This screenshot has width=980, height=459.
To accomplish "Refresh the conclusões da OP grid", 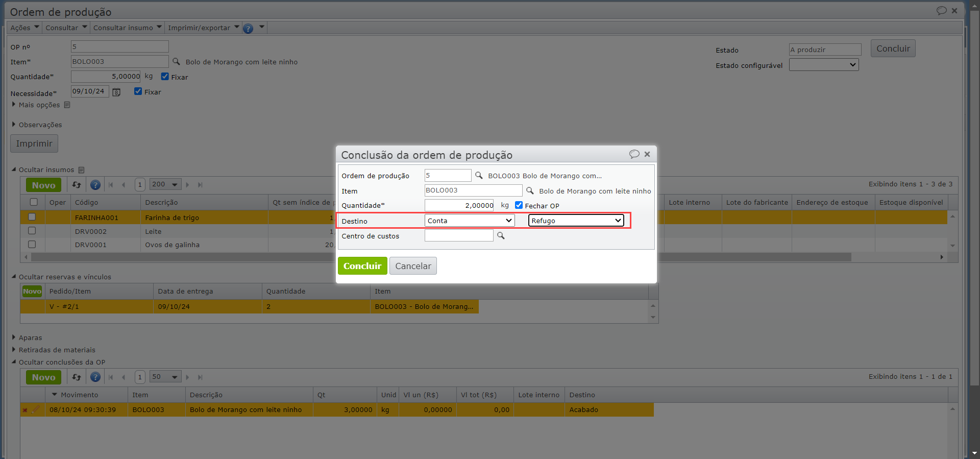I will tap(77, 377).
